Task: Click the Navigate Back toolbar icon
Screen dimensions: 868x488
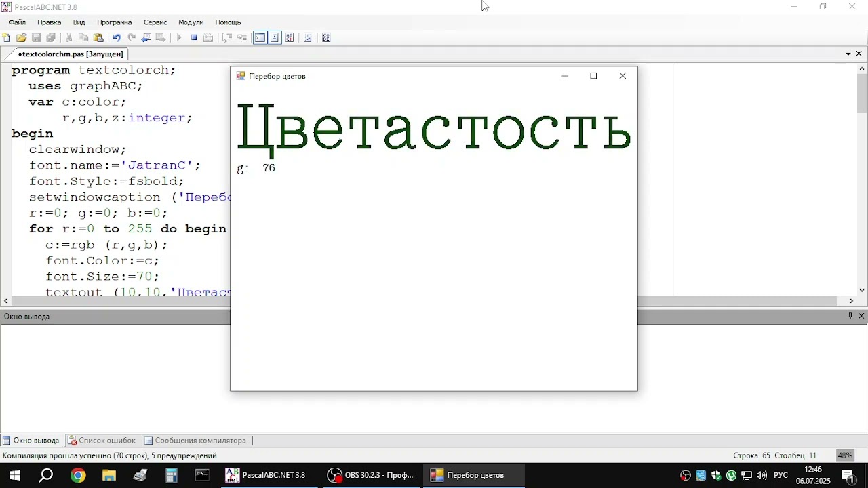Action: coord(146,38)
